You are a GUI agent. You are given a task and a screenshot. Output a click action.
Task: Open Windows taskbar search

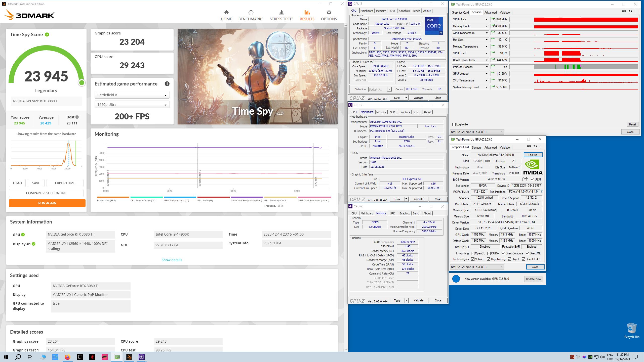pyautogui.click(x=18, y=357)
